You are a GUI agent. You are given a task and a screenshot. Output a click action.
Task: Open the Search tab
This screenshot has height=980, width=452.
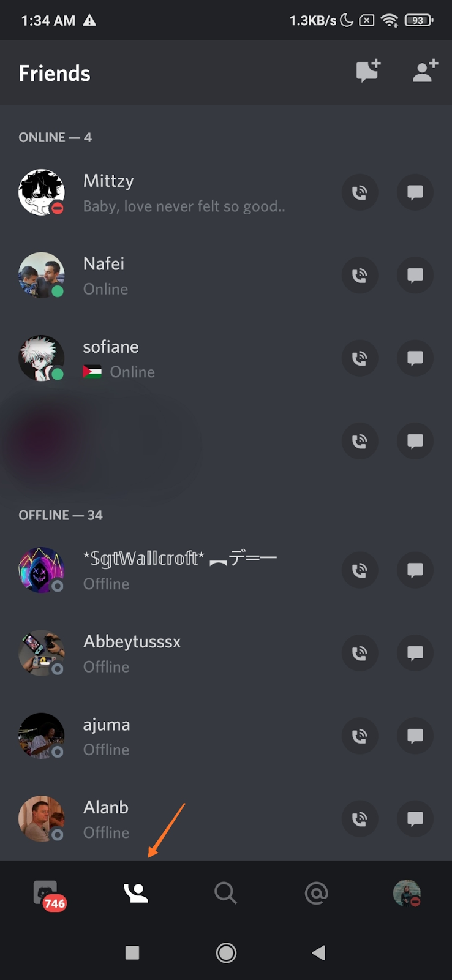(x=225, y=893)
